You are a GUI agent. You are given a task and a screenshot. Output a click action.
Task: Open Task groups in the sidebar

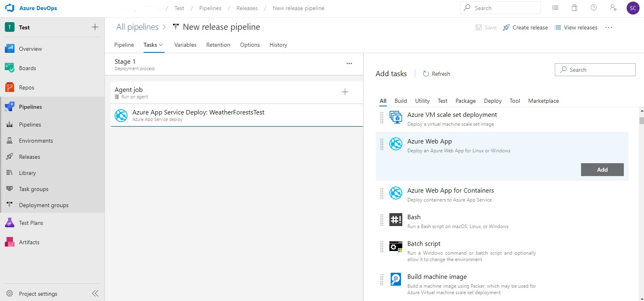33,189
